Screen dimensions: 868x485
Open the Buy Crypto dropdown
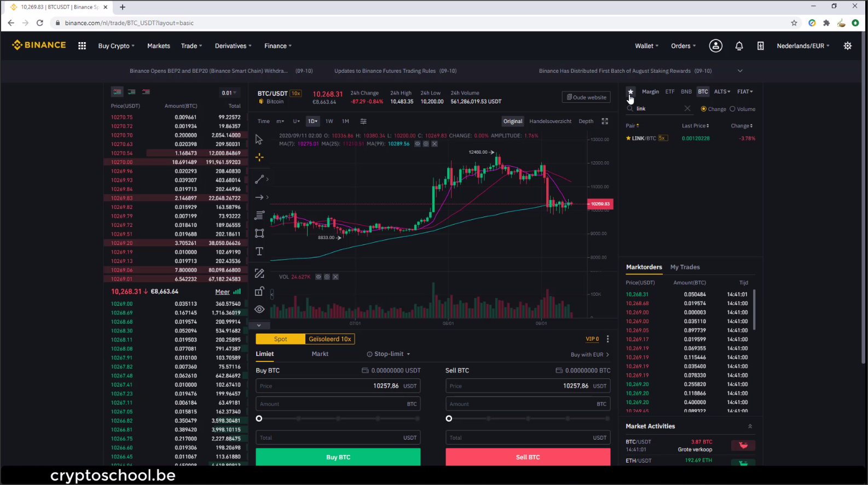coord(116,46)
